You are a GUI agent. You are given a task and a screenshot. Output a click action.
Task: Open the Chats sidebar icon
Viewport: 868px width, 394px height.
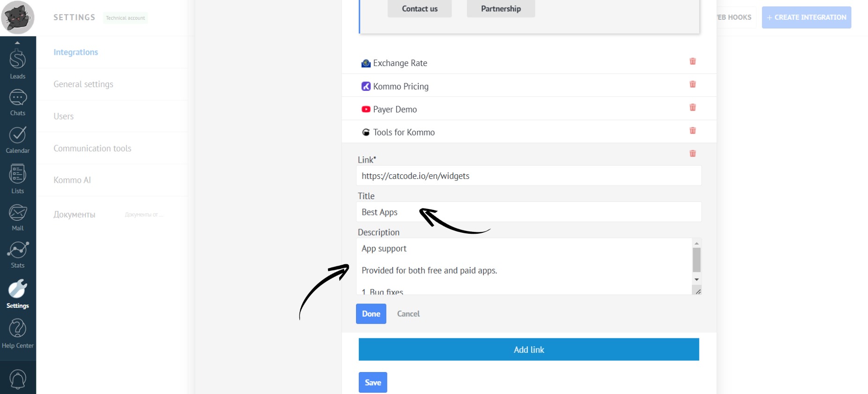[x=18, y=103]
